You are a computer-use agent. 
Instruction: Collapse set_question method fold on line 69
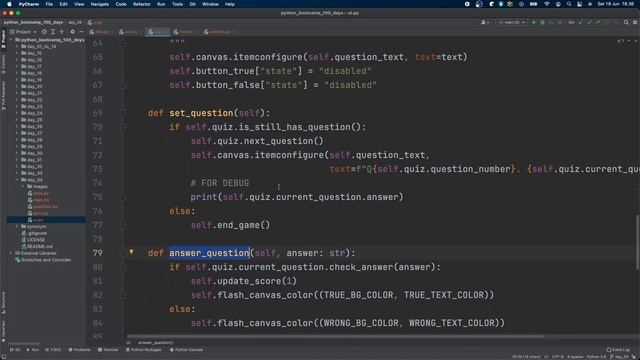tap(123, 113)
